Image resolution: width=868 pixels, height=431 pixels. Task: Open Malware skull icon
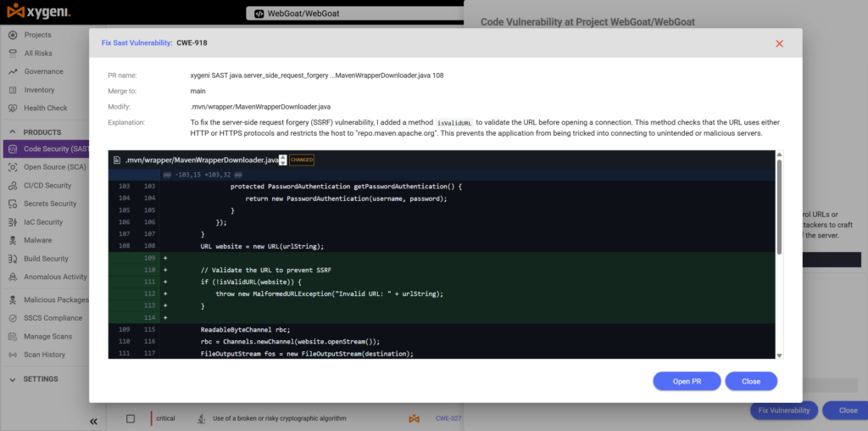pyautogui.click(x=13, y=240)
